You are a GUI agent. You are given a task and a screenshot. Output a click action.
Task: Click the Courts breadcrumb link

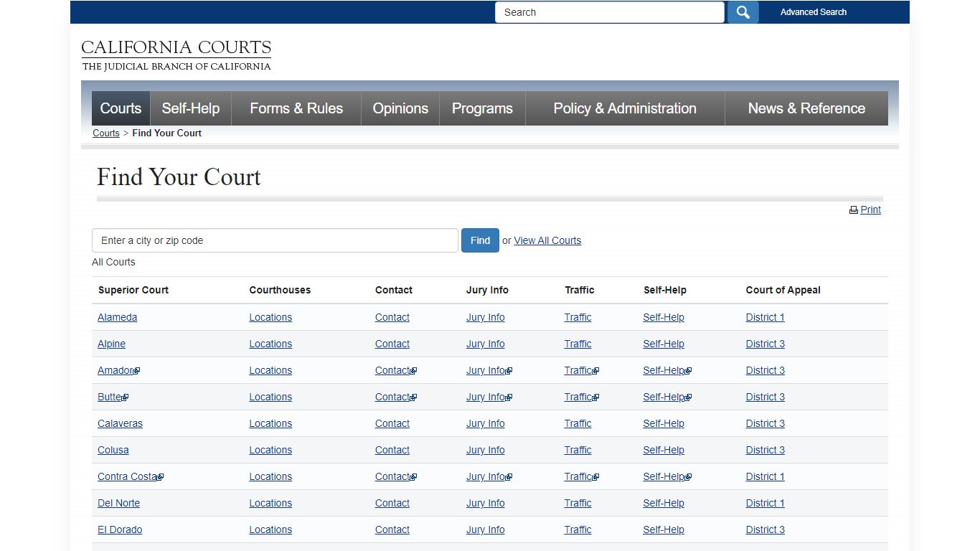pyautogui.click(x=106, y=133)
